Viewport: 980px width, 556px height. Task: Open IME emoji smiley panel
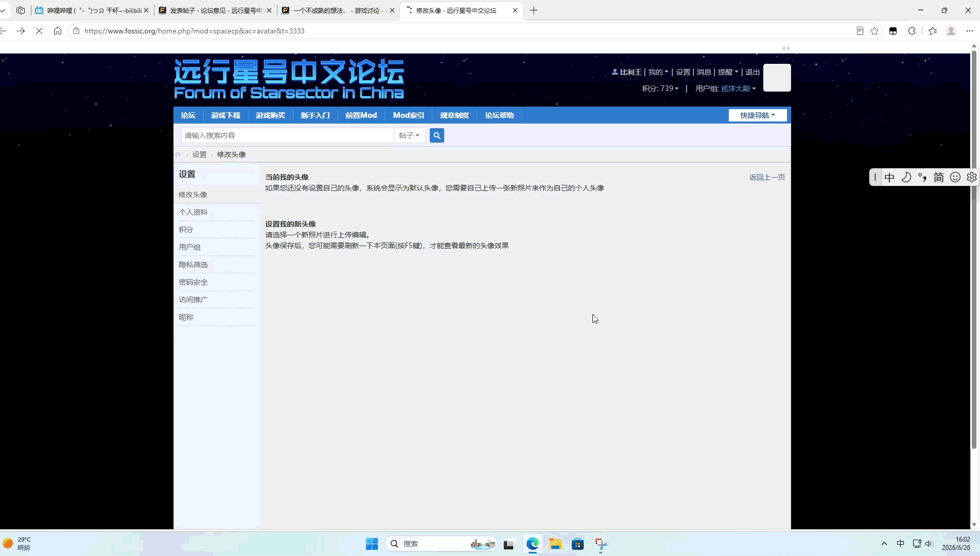tap(955, 177)
